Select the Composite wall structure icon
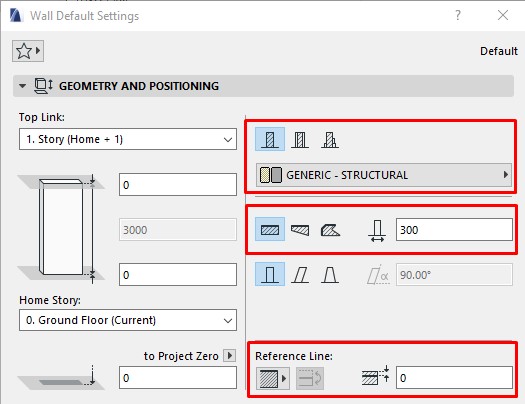The width and height of the screenshot is (525, 404). (300, 139)
